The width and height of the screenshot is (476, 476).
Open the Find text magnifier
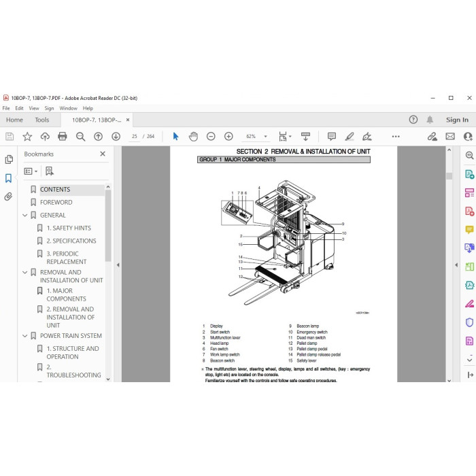[x=80, y=137]
